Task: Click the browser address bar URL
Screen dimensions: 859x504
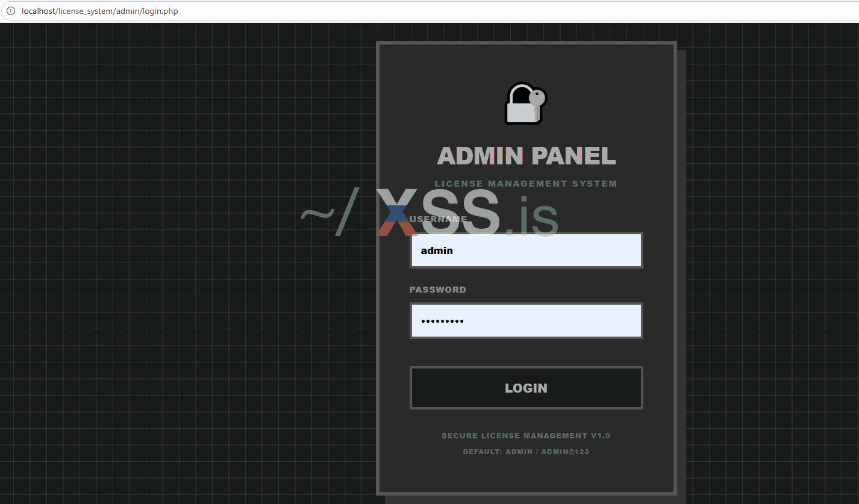Action: click(x=100, y=11)
